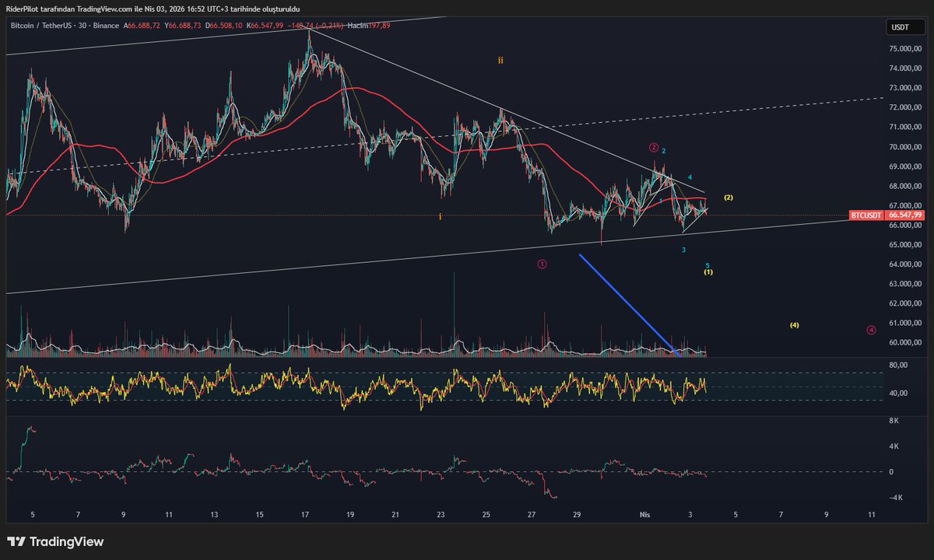Click the 64.000,00 price axis label

905,264
